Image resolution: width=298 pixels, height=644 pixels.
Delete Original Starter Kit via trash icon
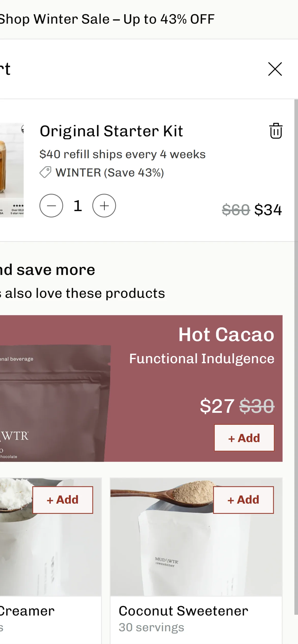pyautogui.click(x=276, y=131)
